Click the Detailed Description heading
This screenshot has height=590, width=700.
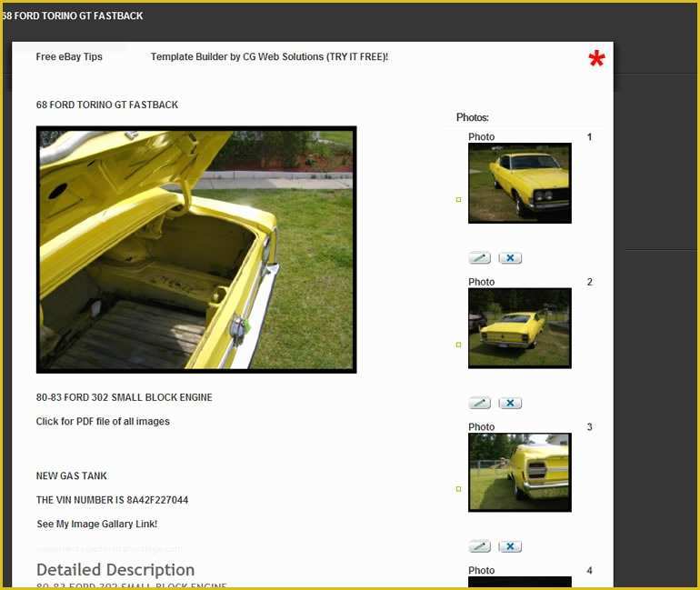pos(115,570)
